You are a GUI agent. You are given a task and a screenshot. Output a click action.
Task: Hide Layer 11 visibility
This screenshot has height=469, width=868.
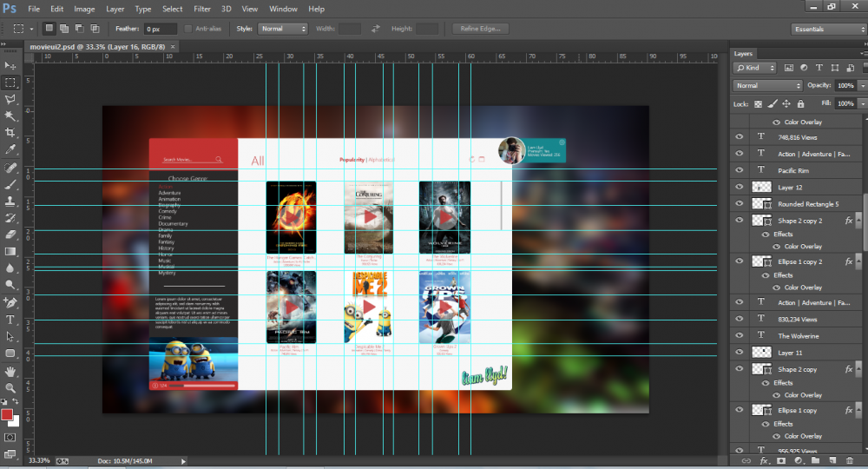pos(739,352)
